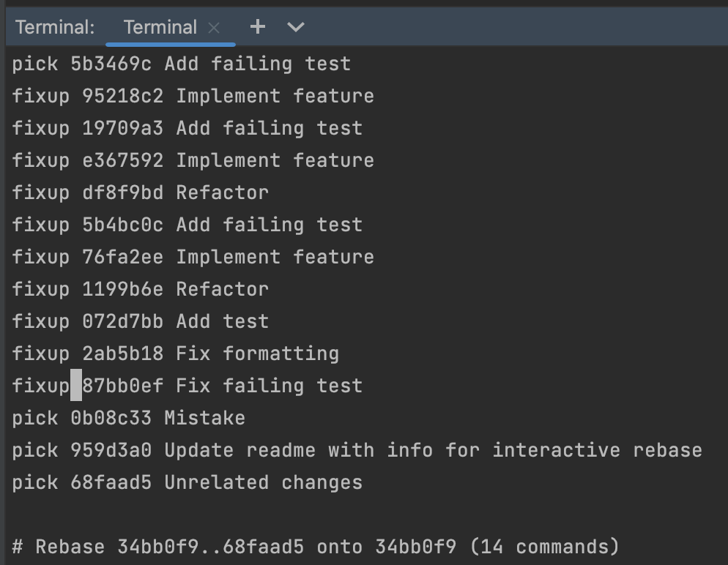Click on commit hash 95218c2
The image size is (728, 565).
pos(122,96)
